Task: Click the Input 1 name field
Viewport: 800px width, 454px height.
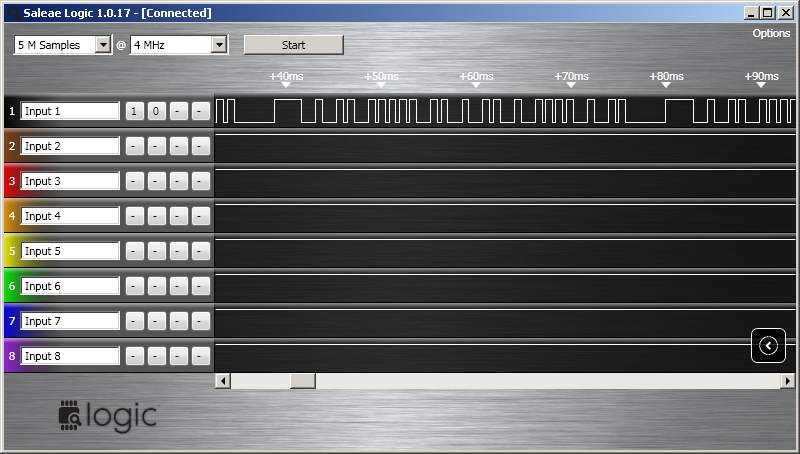Action: point(70,111)
